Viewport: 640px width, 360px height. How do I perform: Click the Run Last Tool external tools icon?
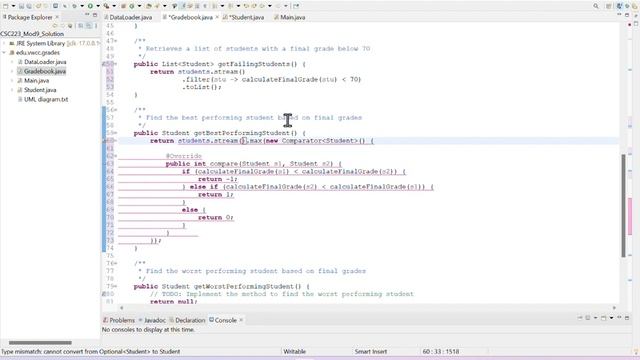(106, 6)
